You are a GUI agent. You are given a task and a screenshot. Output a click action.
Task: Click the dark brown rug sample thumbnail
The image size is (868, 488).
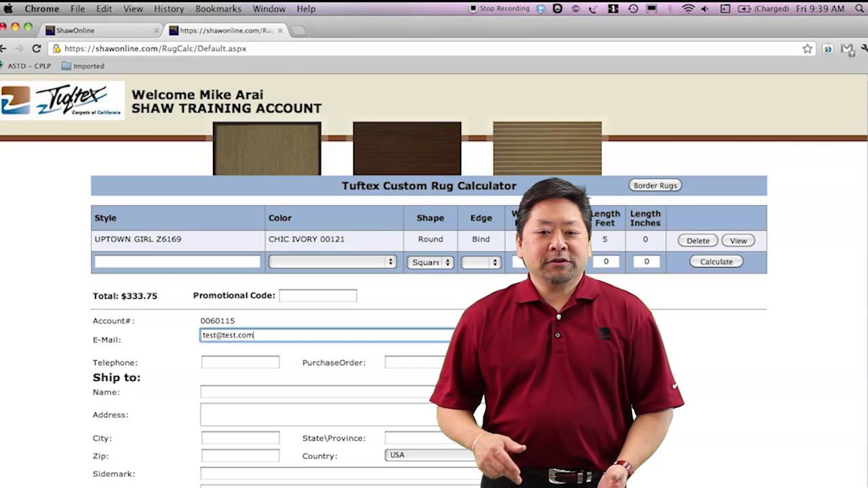point(407,148)
